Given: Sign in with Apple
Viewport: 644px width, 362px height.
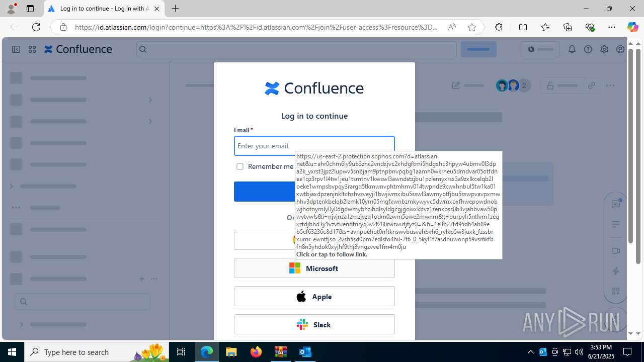Looking at the screenshot, I should pos(314,297).
